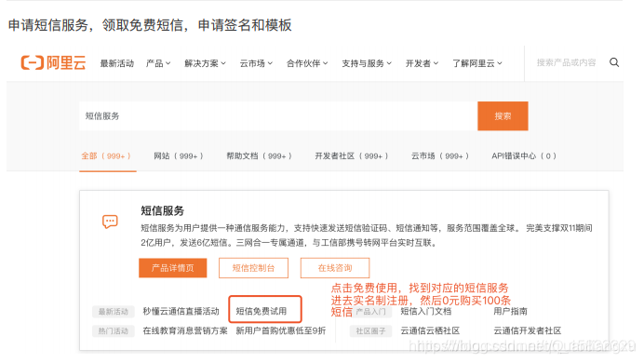Click the 短信服务 search input box
This screenshot has height=363, width=644.
(x=278, y=116)
